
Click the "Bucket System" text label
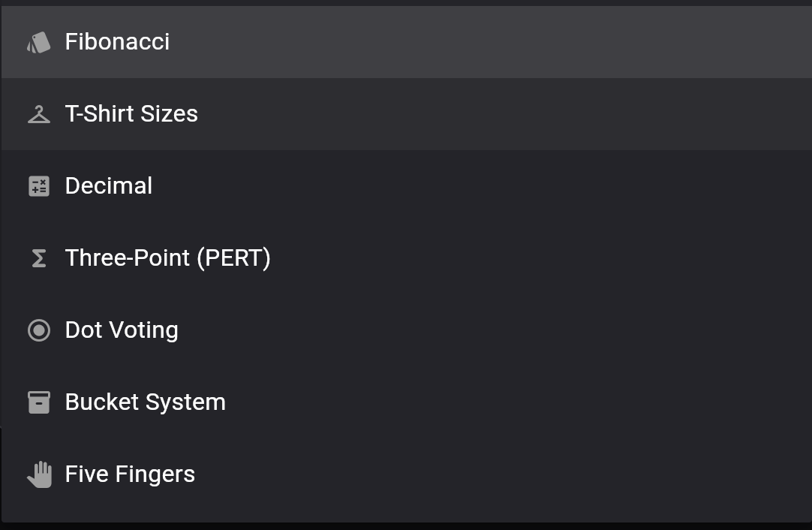click(145, 402)
